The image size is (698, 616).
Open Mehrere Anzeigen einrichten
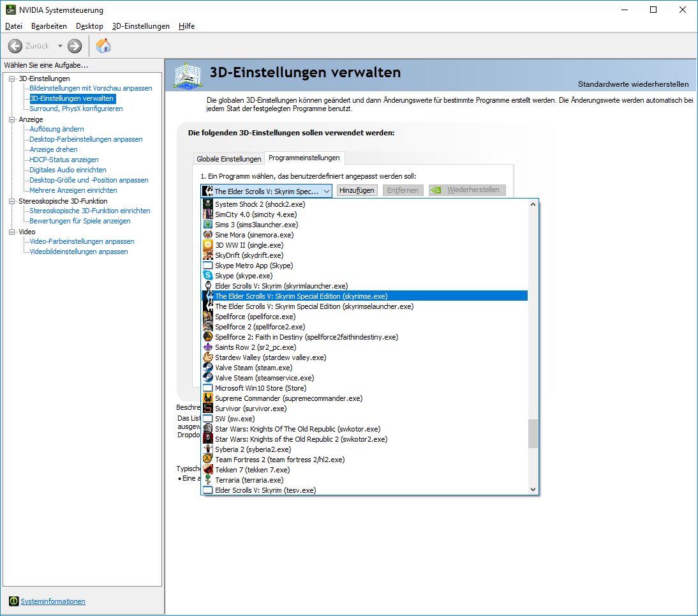[73, 190]
